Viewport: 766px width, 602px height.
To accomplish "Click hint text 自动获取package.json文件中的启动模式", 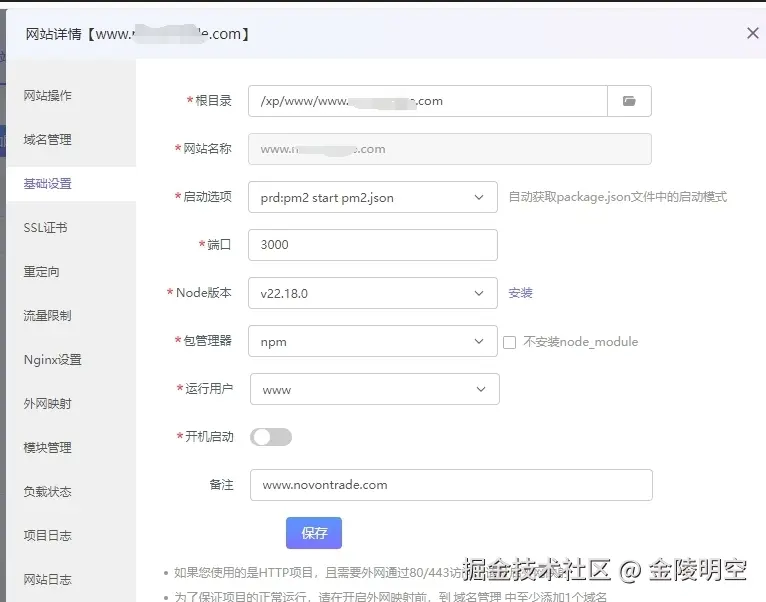I will click(x=617, y=197).
